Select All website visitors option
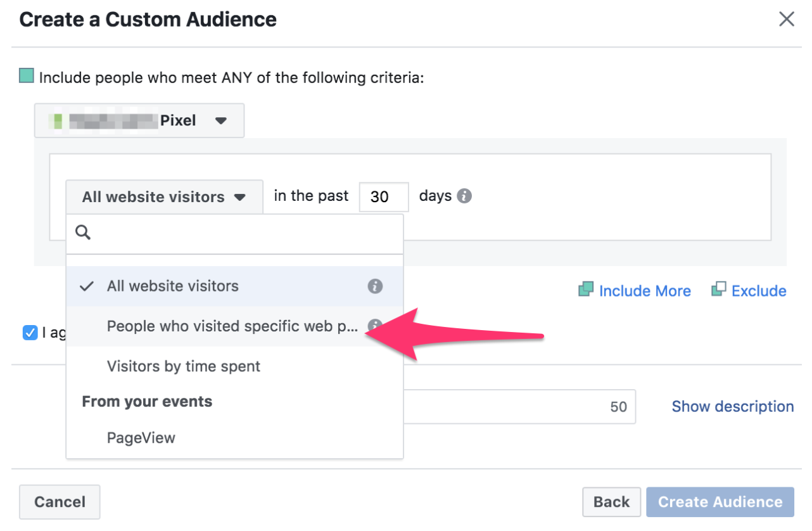The width and height of the screenshot is (812, 531). [x=172, y=286]
